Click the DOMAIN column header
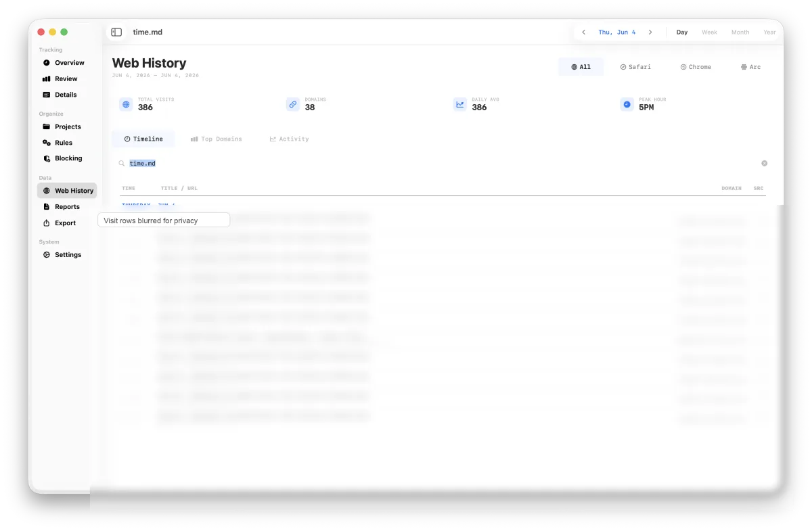 click(x=731, y=188)
